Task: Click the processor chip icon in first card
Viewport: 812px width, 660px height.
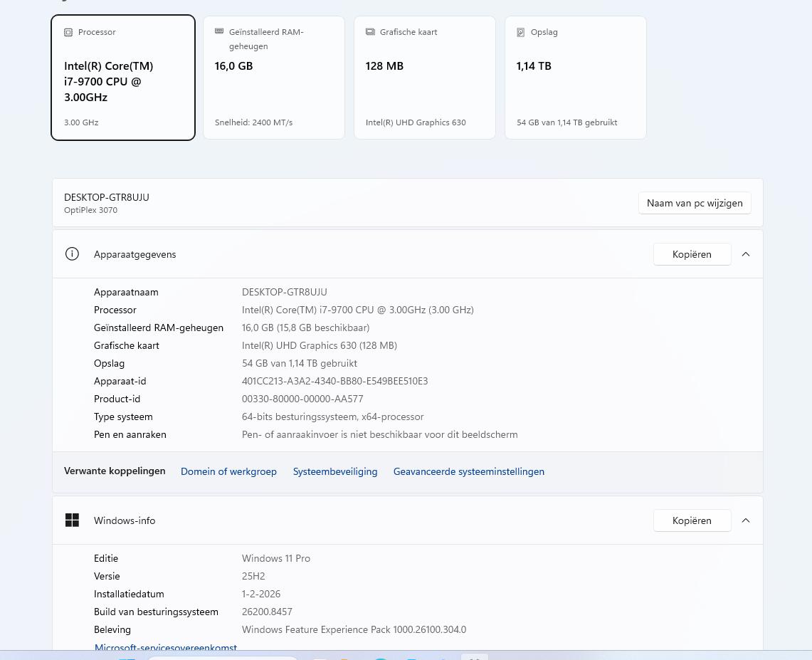Action: click(x=68, y=32)
